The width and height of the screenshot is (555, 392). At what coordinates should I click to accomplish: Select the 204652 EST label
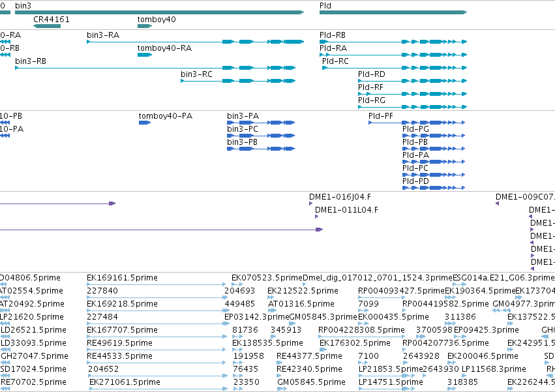(103, 369)
